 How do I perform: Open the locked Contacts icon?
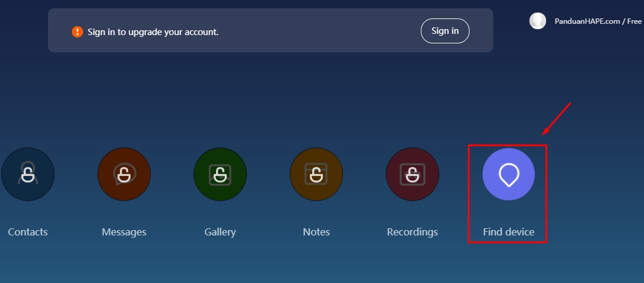[28, 174]
